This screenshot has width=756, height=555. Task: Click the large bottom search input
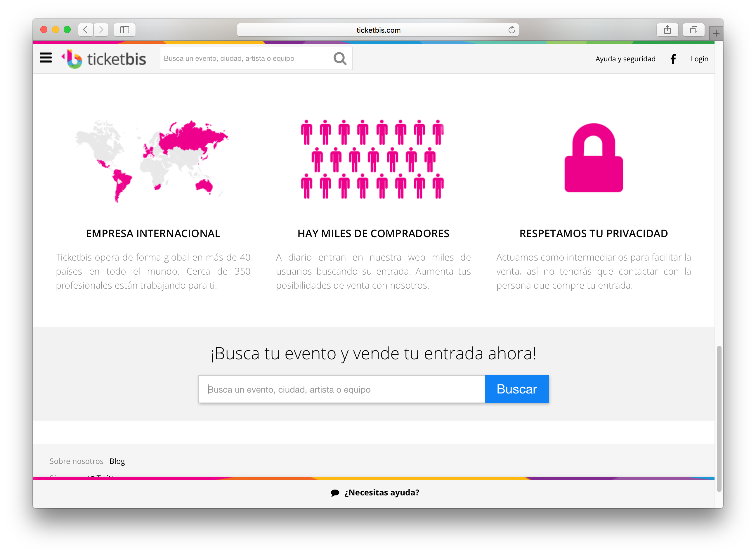coord(341,389)
